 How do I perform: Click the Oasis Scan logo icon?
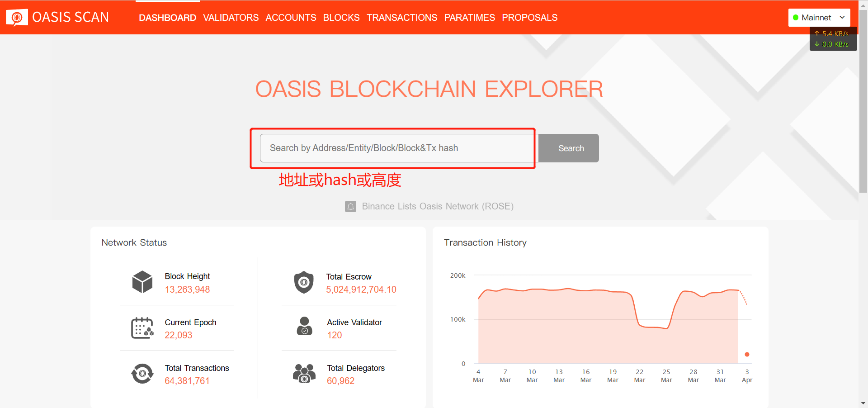(17, 18)
